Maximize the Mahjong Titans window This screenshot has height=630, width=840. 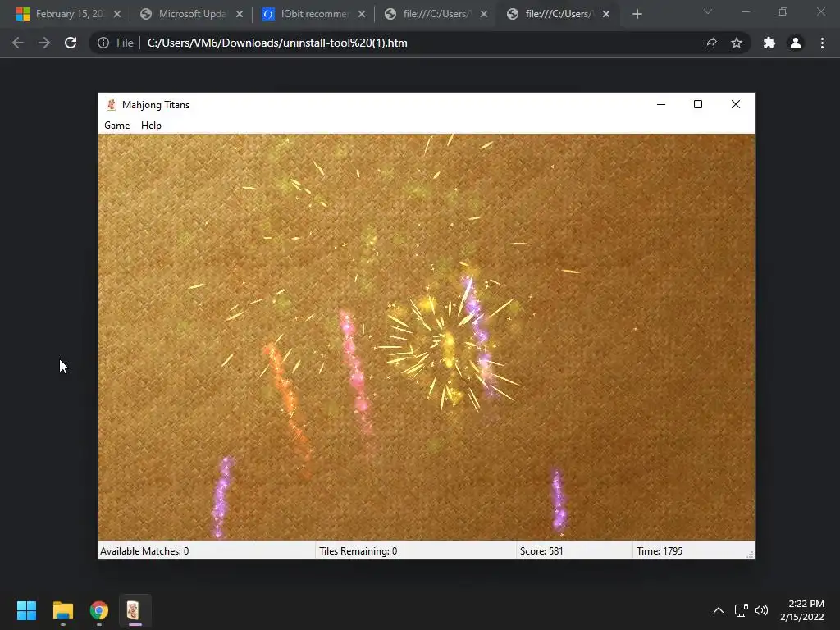point(698,104)
